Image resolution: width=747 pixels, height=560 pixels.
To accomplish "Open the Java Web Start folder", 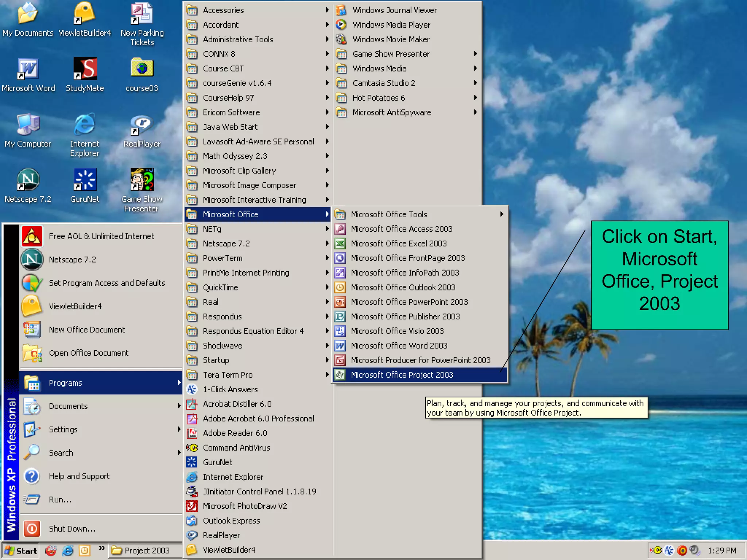I will coord(257,127).
